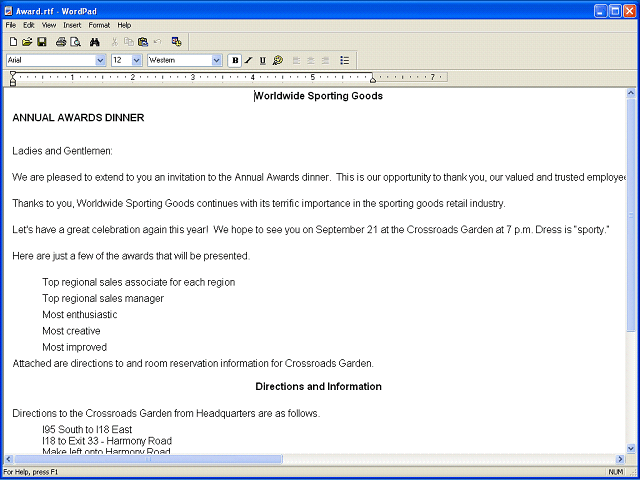Click inside the font size field
This screenshot has width=640, height=480.
tap(122, 60)
